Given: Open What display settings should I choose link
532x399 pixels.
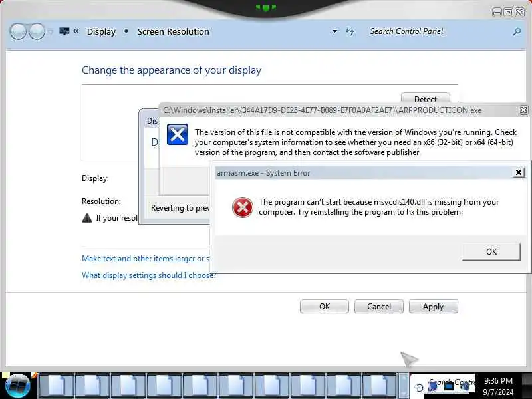Looking at the screenshot, I should (x=149, y=275).
